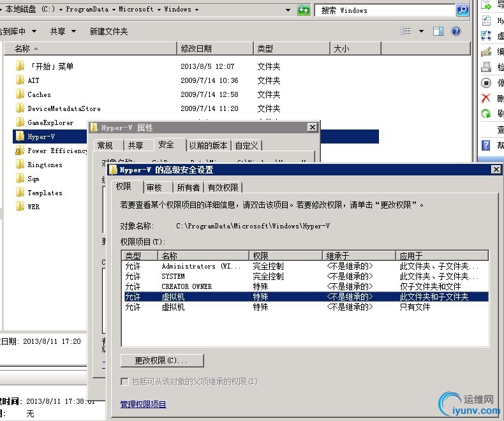Screen dimensions: 504x421
Task: Select the highlighted 虚拟机 entry for 此文件夹和子文件夹
Action: tap(306, 297)
